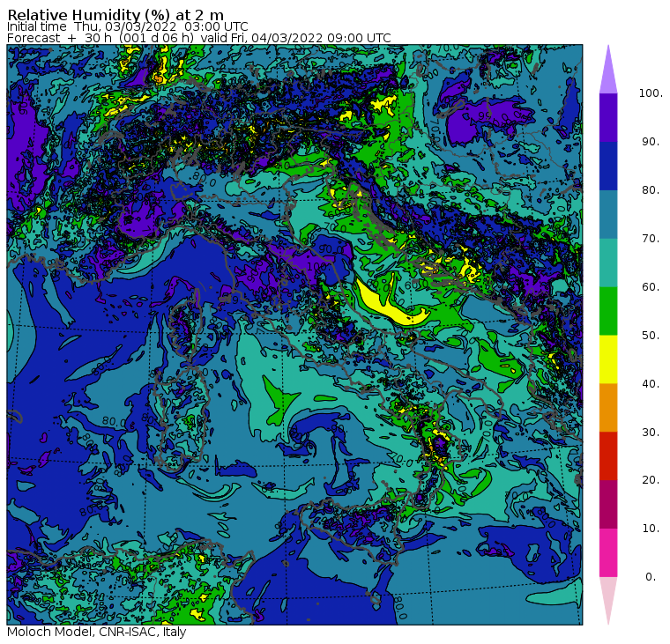The width and height of the screenshot is (670, 644).
Task: Click the red 20–30% colorbar segment
Action: pos(608,455)
